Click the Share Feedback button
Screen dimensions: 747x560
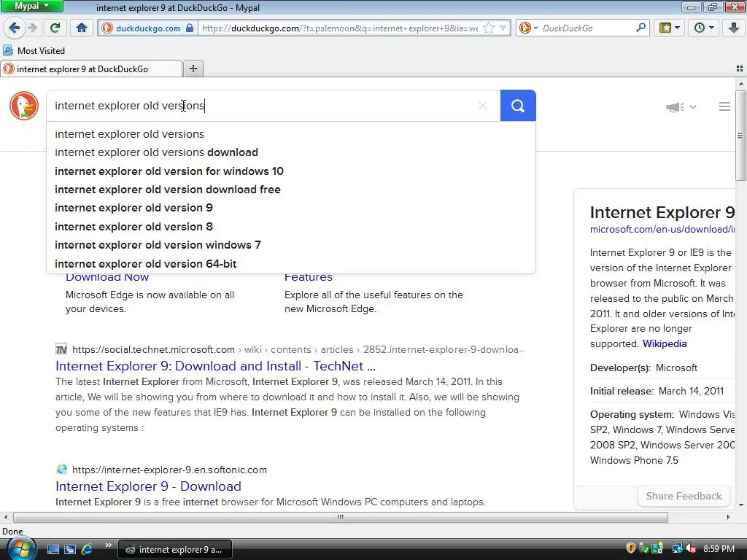[684, 496]
